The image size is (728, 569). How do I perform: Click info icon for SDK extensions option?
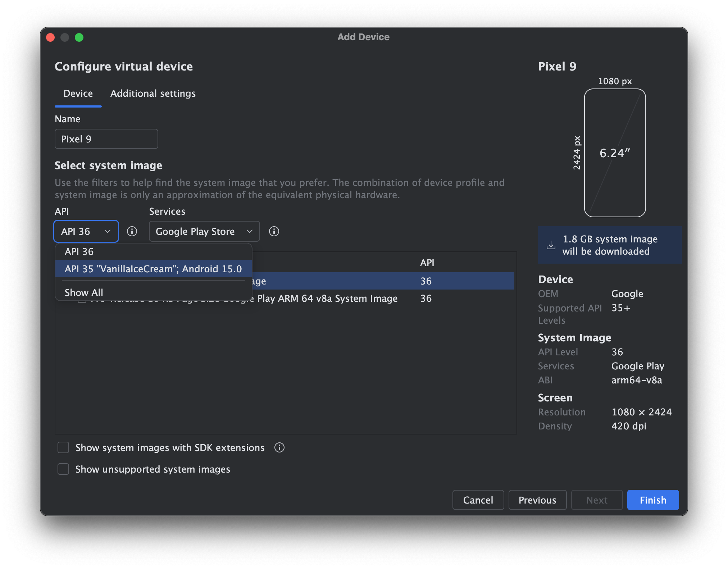coord(279,447)
